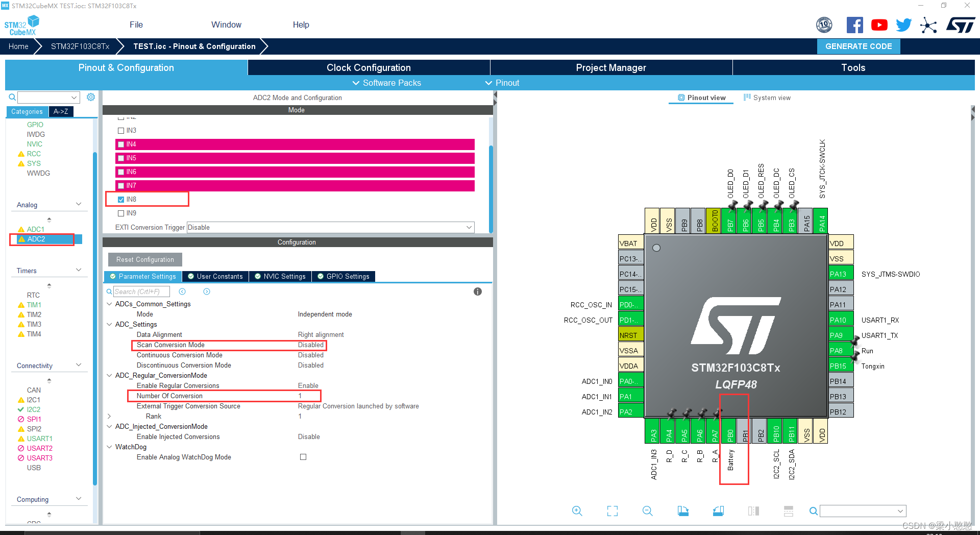Enable the IN9 channel checkbox
Image resolution: width=980 pixels, height=535 pixels.
coord(121,213)
